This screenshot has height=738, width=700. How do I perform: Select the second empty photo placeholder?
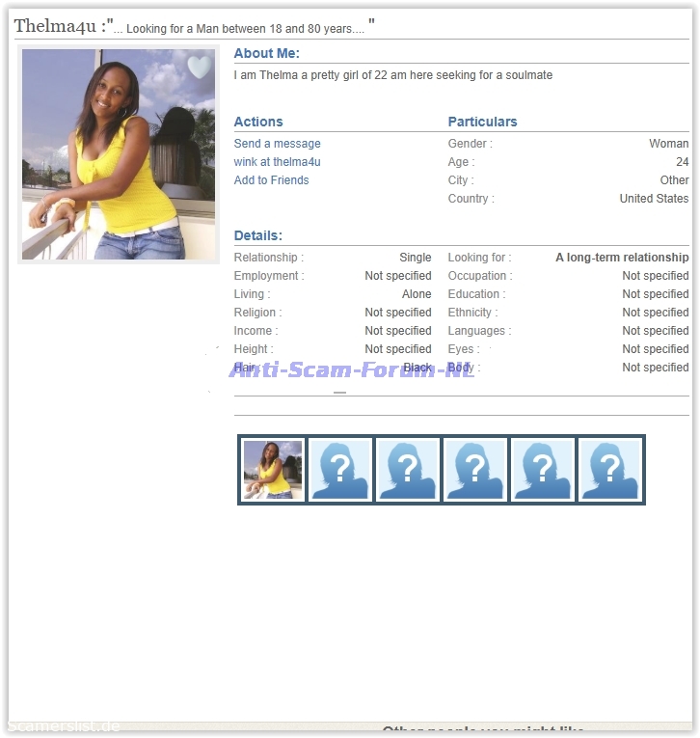[x=407, y=470]
